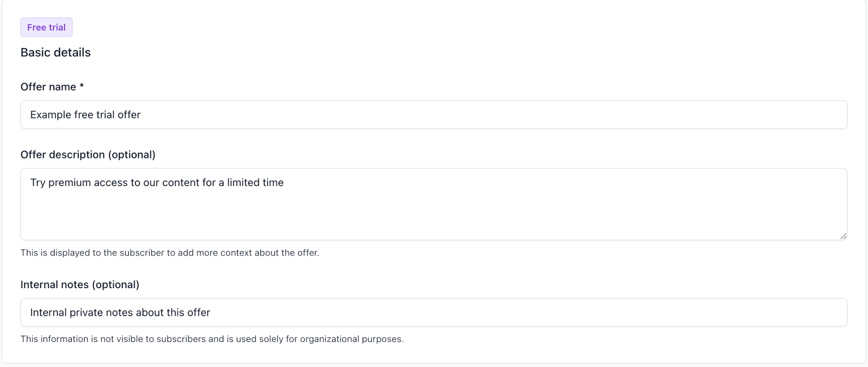
Task: Click into the Offer name input field
Action: click(434, 114)
